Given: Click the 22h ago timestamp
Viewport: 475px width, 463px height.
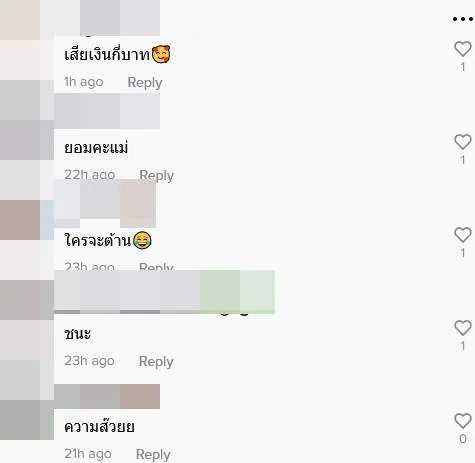Looking at the screenshot, I should [90, 175].
